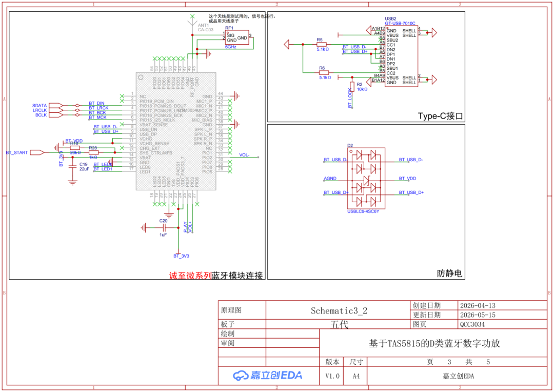Image resolution: width=554 pixels, height=392 pixels.
Task: Select resistor R5 symbol
Action: 322,45
